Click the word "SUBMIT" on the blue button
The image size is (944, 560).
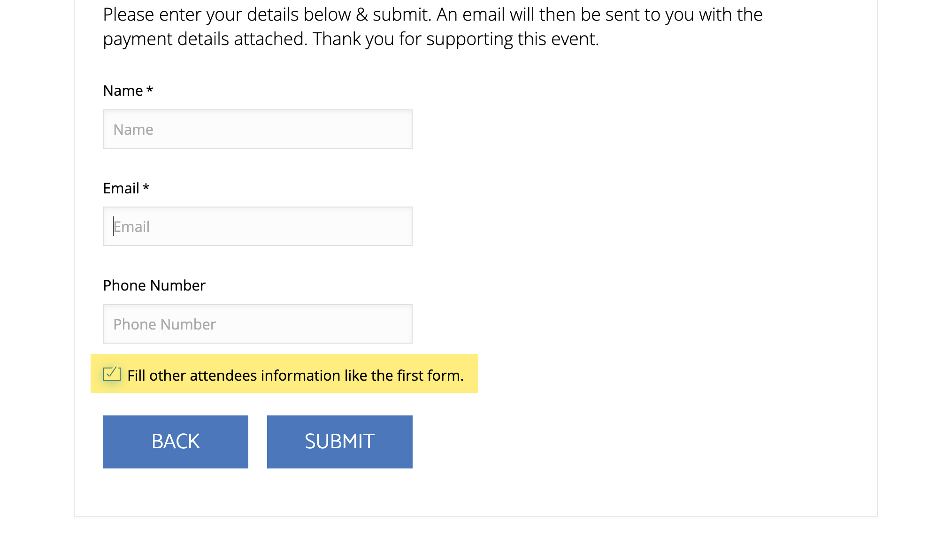pos(339,441)
